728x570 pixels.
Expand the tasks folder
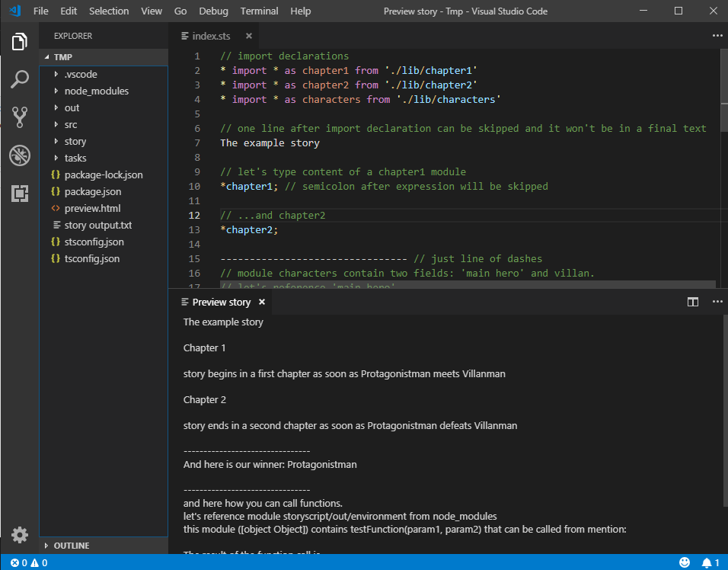click(56, 158)
